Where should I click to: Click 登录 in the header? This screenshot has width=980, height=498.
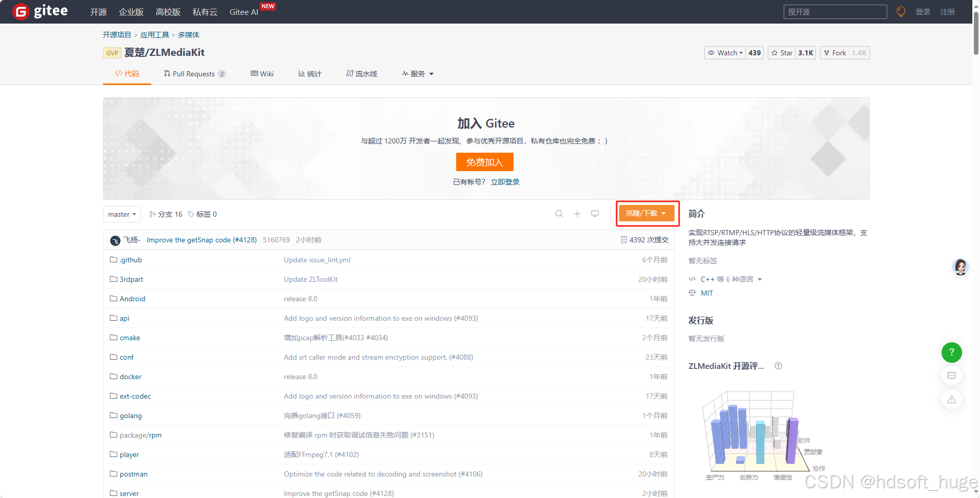923,12
